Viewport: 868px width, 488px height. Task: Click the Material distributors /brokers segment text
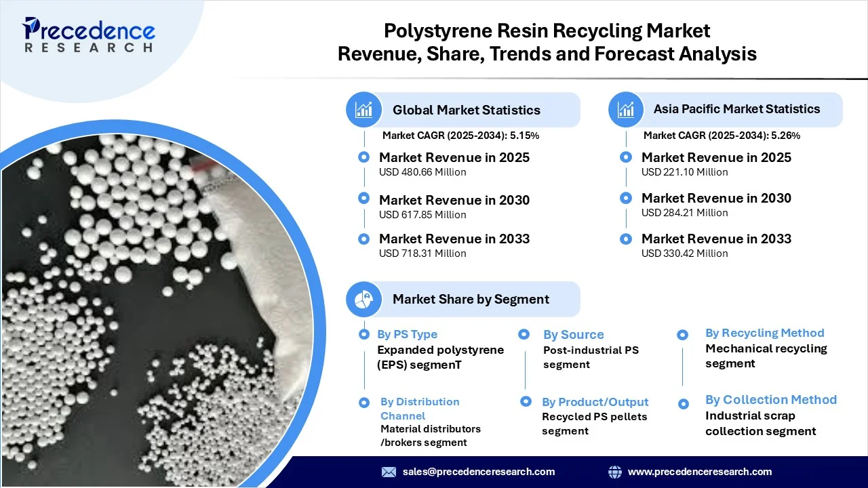431,436
